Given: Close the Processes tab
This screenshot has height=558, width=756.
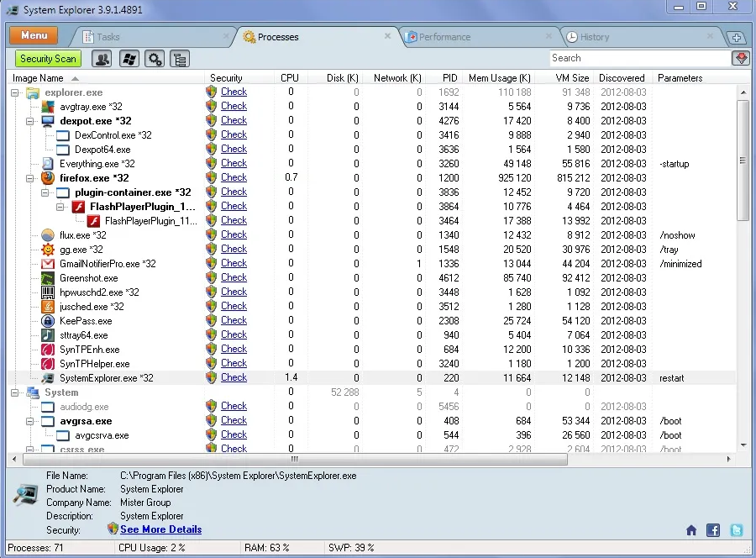Looking at the screenshot, I should click(x=387, y=36).
